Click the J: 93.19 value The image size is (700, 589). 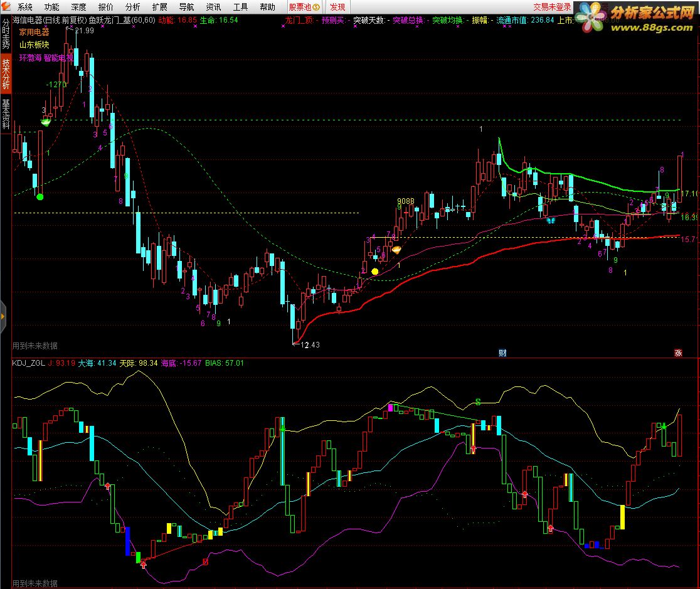point(61,363)
